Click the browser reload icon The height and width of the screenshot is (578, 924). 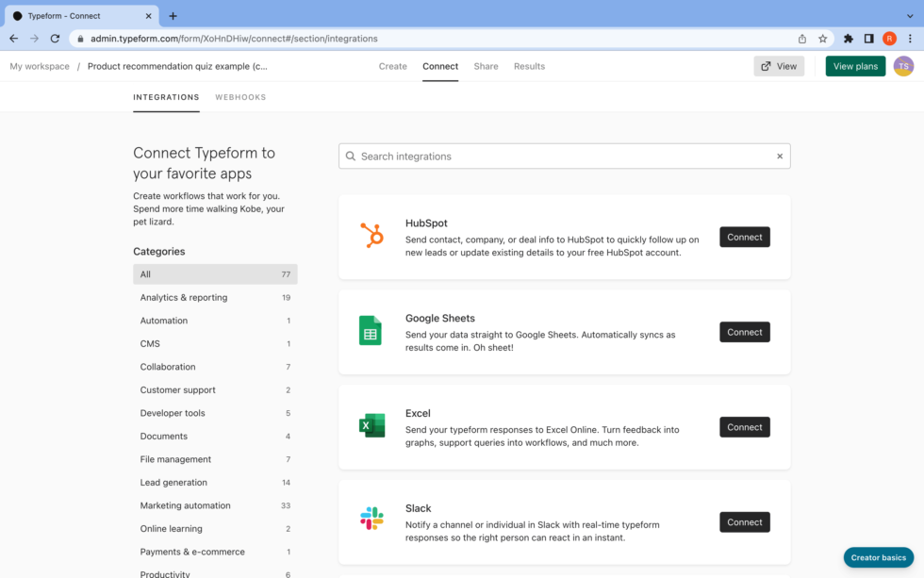[x=56, y=41]
